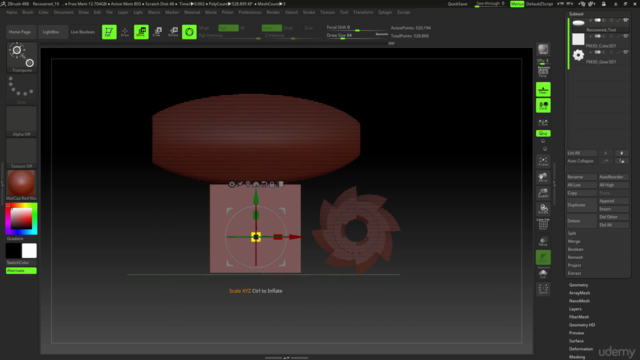Viewport: 640px width, 360px height.
Task: Open the Zplugin menu
Action: pos(385,12)
